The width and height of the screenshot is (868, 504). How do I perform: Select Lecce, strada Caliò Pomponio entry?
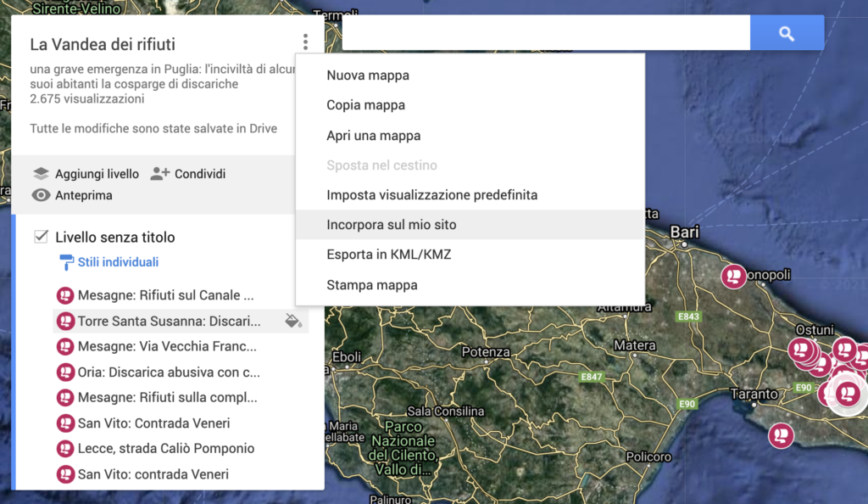click(x=166, y=449)
